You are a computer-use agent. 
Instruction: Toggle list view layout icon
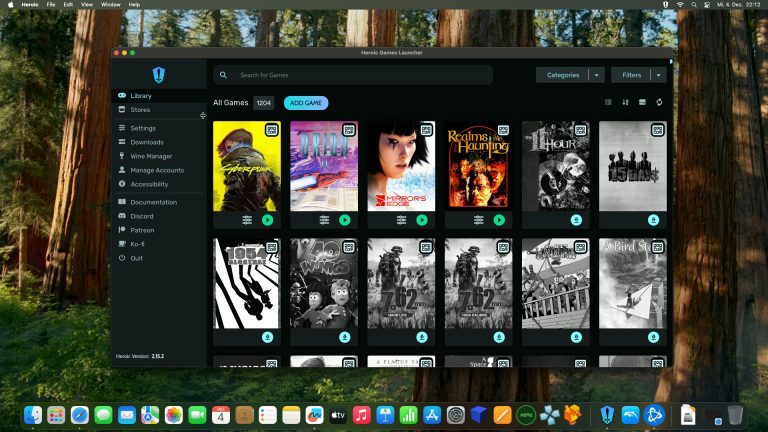click(608, 102)
